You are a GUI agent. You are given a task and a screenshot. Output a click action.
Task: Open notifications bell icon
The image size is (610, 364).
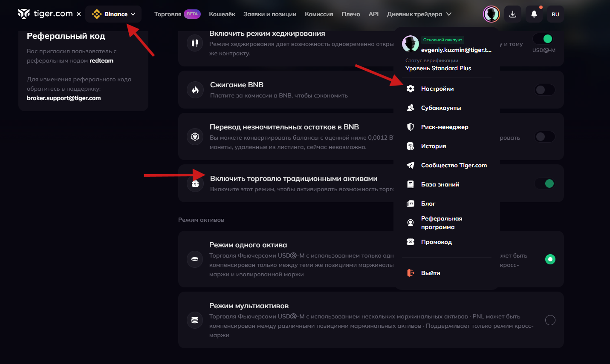tap(534, 14)
